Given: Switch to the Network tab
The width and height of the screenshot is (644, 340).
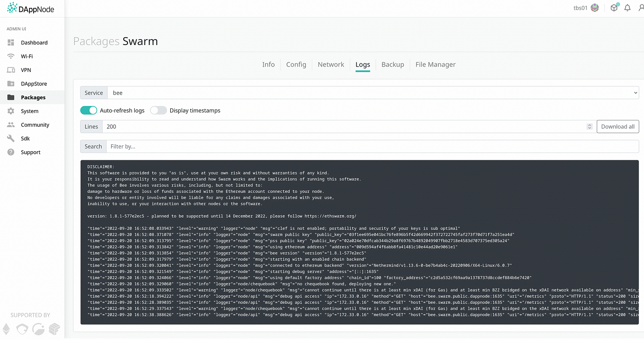Looking at the screenshot, I should pos(331,65).
